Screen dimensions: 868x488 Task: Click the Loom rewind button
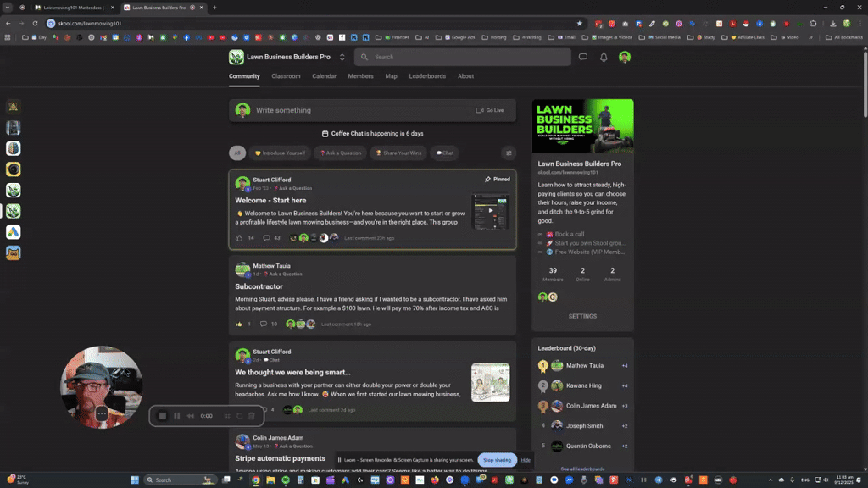click(x=191, y=416)
